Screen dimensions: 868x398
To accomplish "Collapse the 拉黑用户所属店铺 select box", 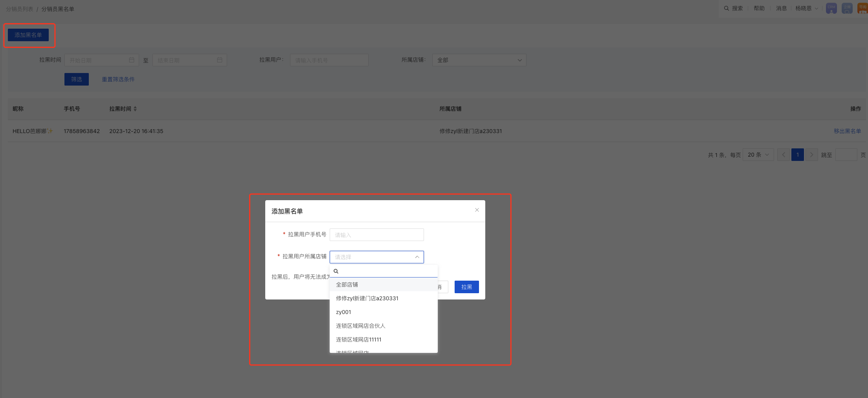I will click(376, 257).
